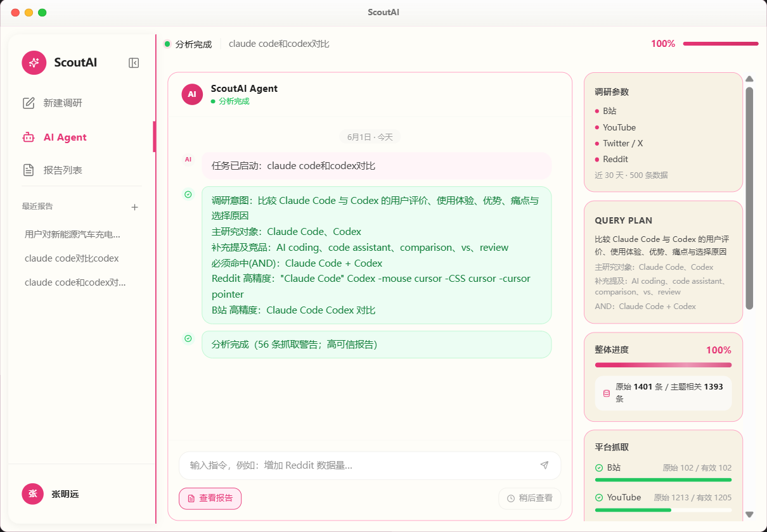The image size is (767, 532).
Task: Click the database icon beside 原始 1401 条
Action: click(x=607, y=393)
